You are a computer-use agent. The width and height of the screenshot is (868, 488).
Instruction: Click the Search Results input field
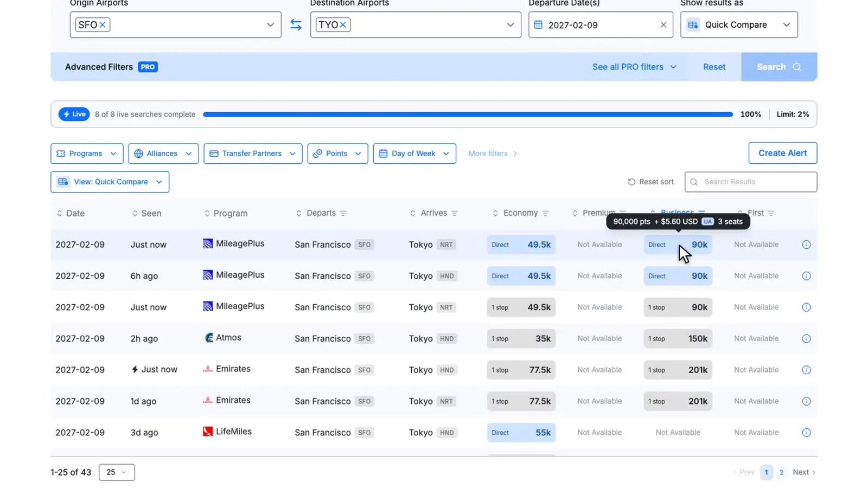pos(751,182)
